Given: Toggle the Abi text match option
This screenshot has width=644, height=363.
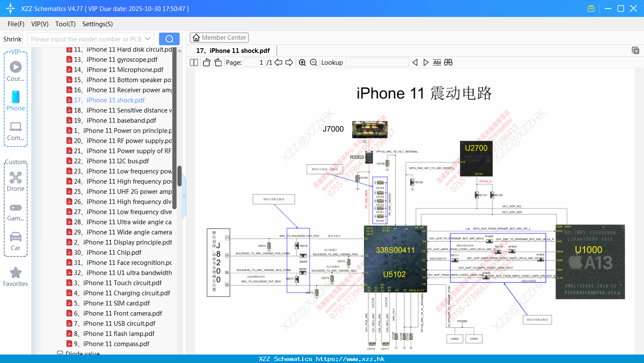Looking at the screenshot, I should coord(437,62).
